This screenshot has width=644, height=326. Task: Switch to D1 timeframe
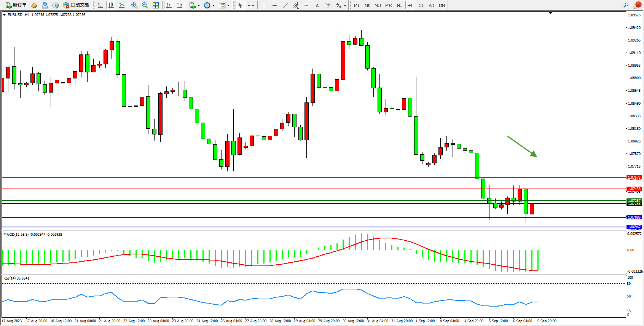(x=421, y=5)
